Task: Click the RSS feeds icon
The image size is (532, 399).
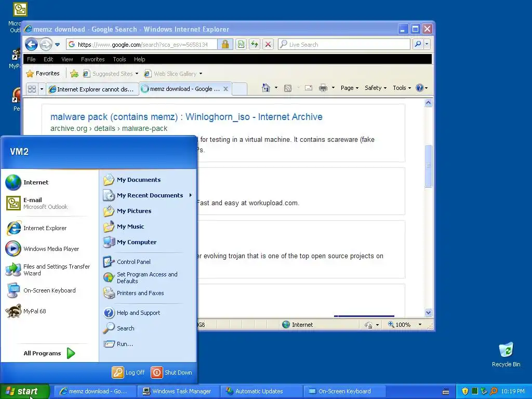Action: [x=288, y=88]
